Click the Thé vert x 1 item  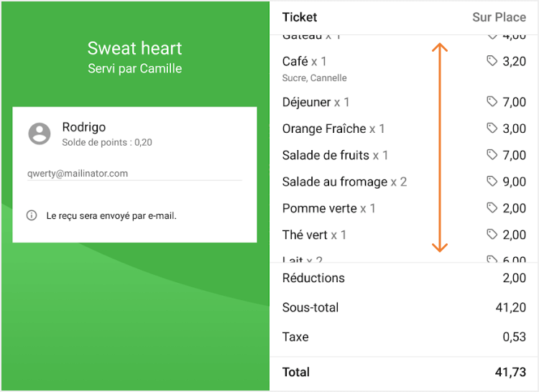(x=314, y=235)
